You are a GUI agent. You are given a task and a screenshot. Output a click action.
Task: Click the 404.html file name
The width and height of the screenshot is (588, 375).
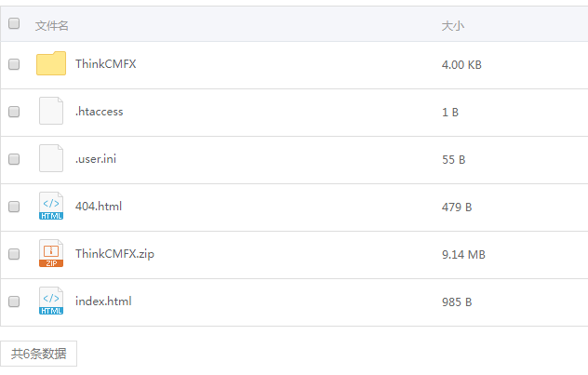coord(99,207)
